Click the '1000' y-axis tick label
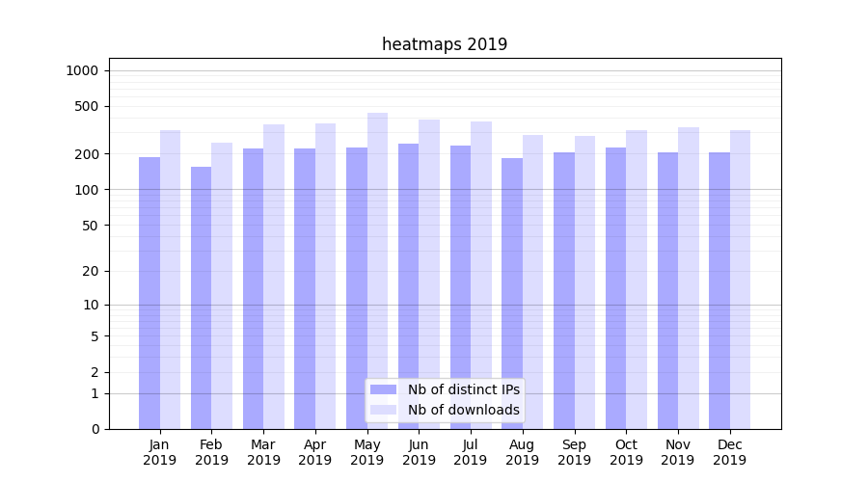 click(82, 70)
